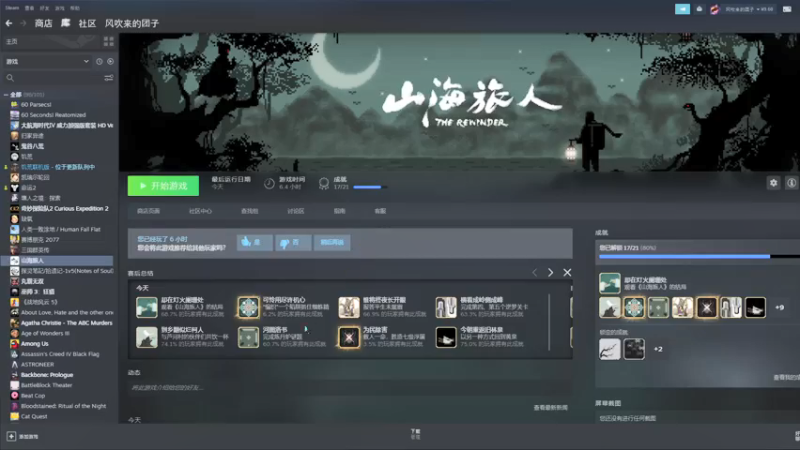Open the 指南 link
800x450 pixels.
pyautogui.click(x=339, y=211)
